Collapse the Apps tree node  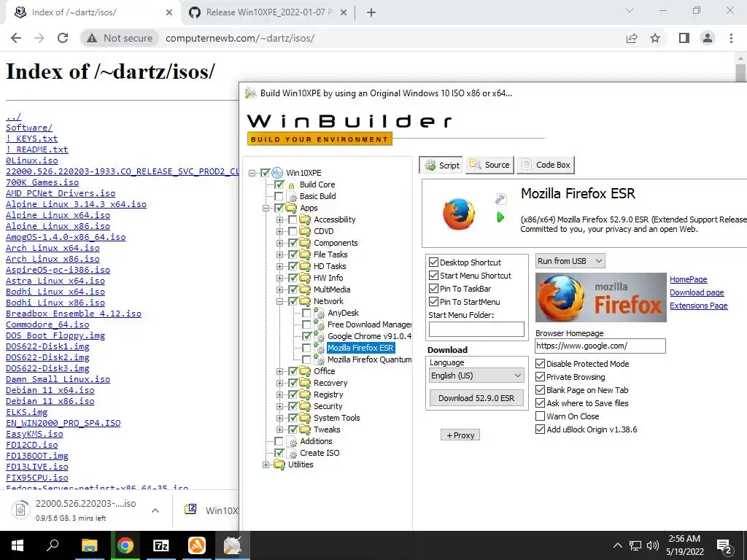(x=266, y=208)
